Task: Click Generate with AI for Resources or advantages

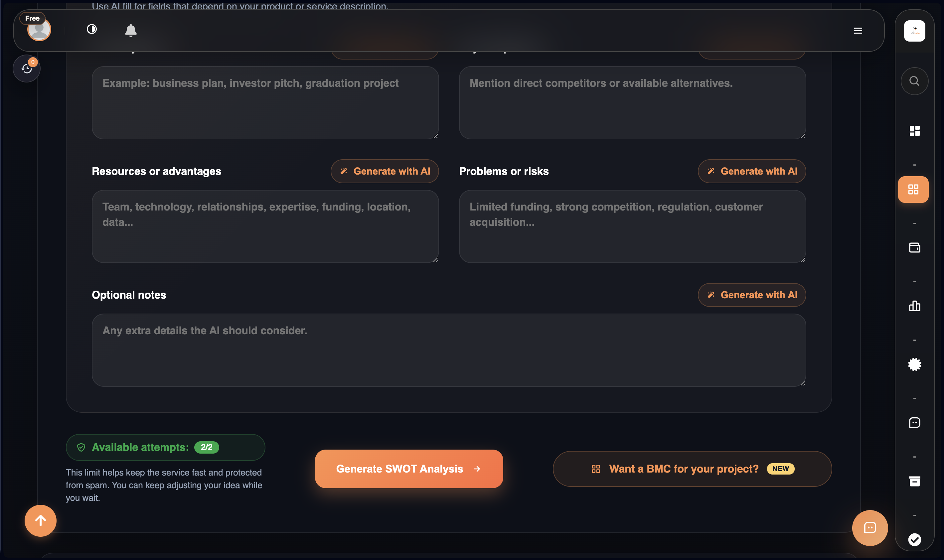Action: coord(385,171)
